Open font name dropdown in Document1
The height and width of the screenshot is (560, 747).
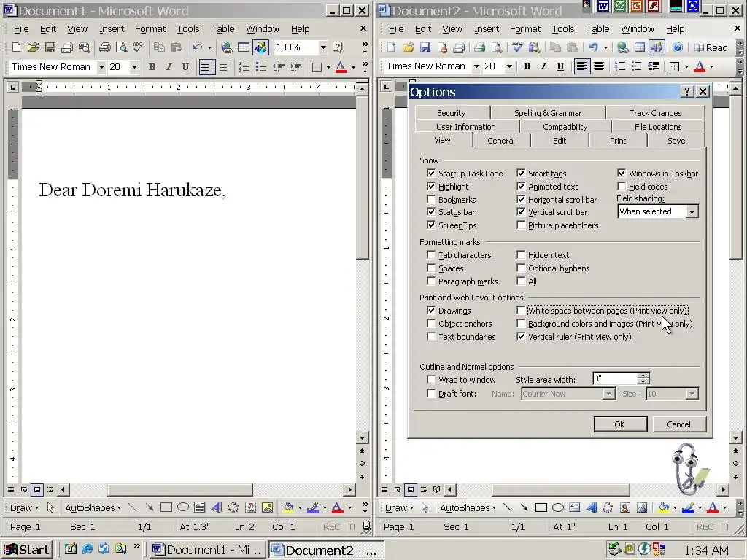pos(101,67)
